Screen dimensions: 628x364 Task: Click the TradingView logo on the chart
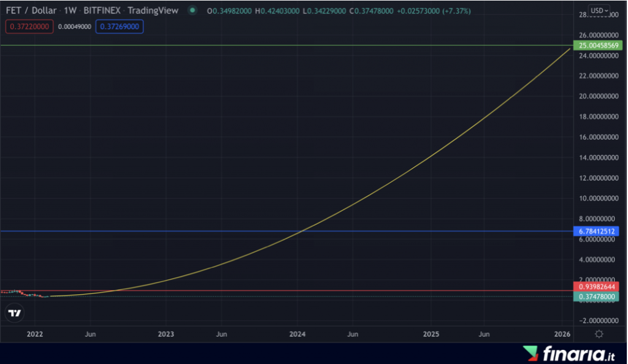click(x=15, y=313)
